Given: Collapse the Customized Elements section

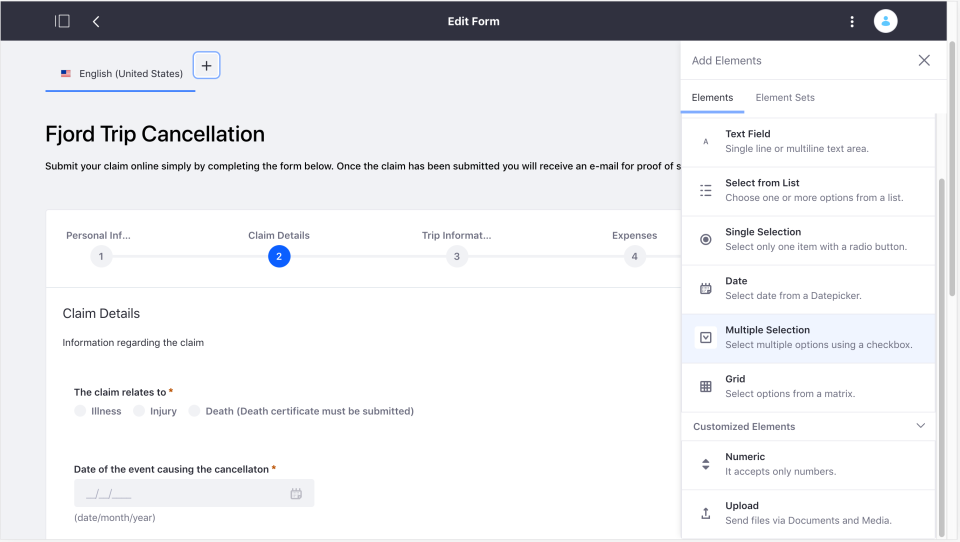Looking at the screenshot, I should (x=921, y=426).
